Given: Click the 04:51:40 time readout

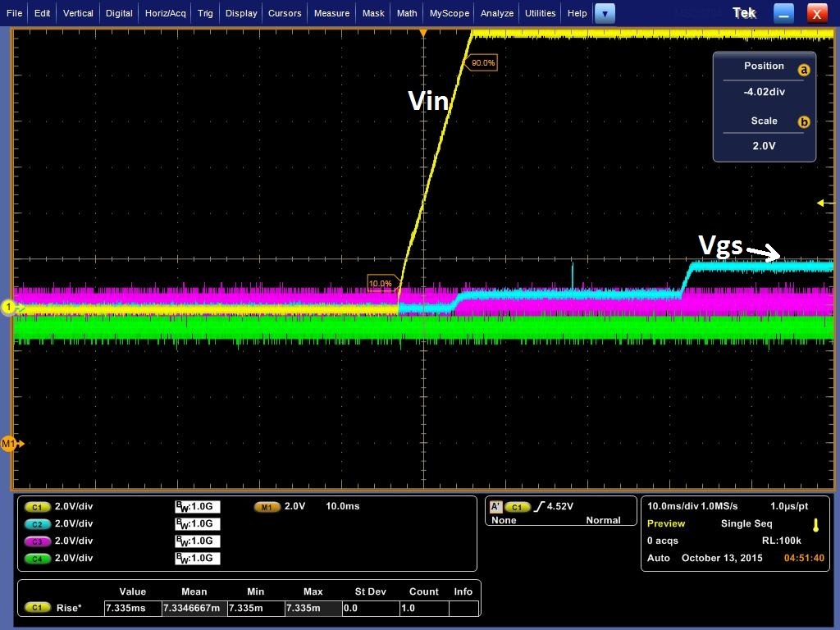Looking at the screenshot, I should [x=804, y=558].
